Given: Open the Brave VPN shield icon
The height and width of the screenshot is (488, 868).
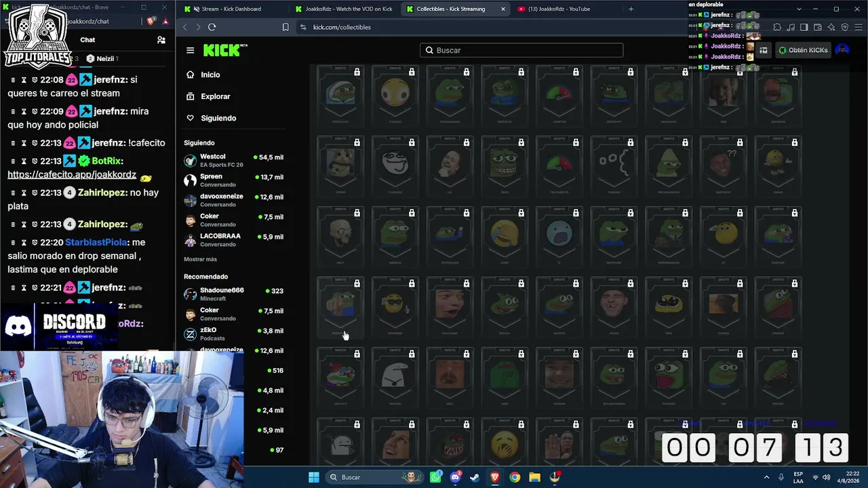Looking at the screenshot, I should pos(845,27).
